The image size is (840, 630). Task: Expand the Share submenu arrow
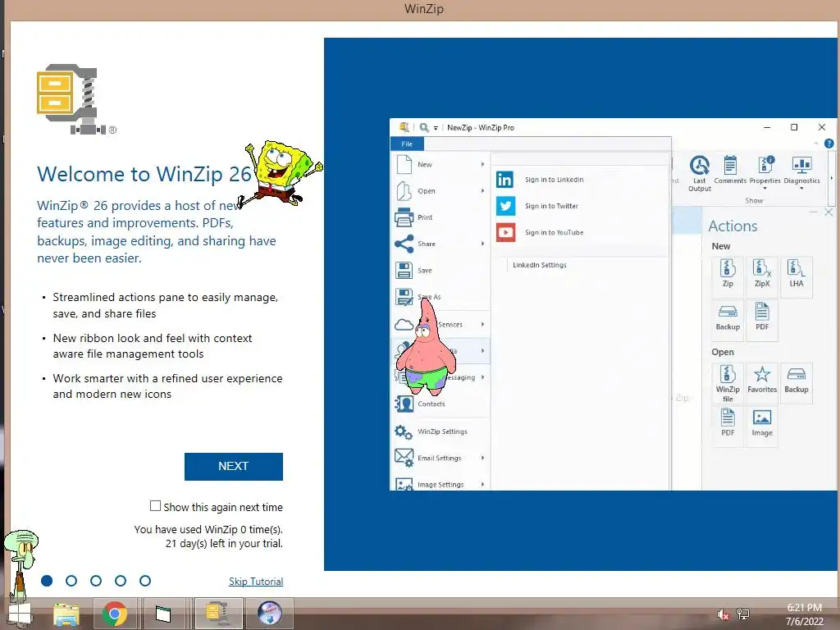click(482, 244)
